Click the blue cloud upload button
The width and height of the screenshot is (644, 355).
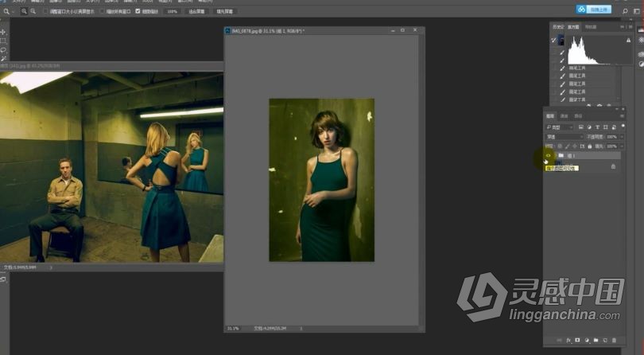click(x=594, y=10)
